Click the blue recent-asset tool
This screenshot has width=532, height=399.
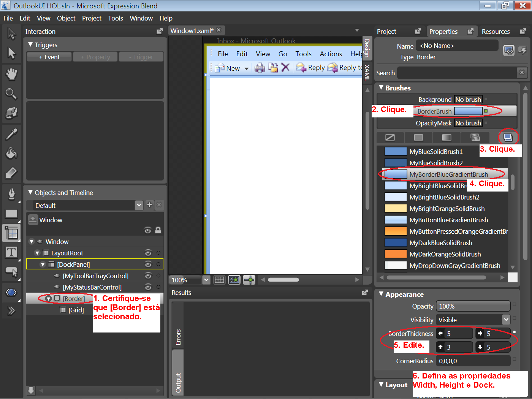pos(11,293)
